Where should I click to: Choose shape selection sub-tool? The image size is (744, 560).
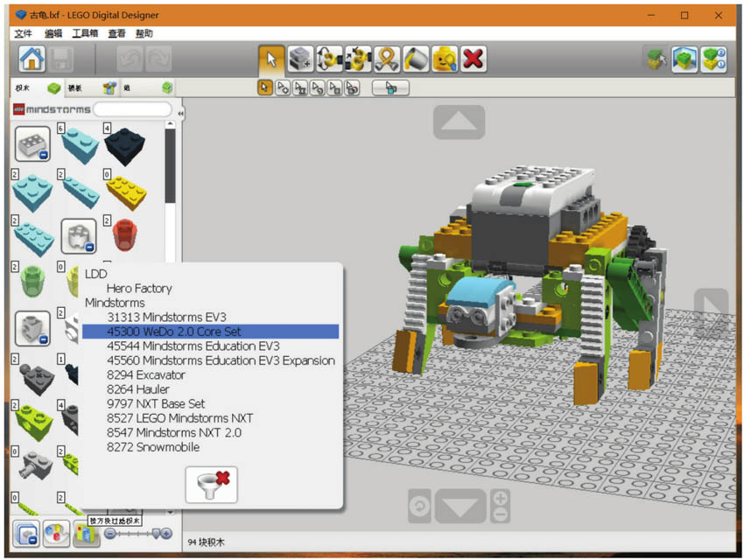tap(334, 87)
